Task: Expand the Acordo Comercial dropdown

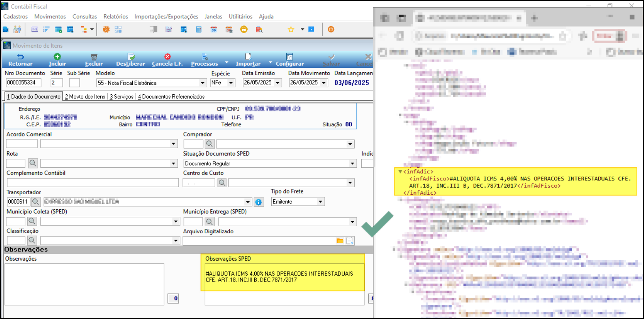Action: 173,144
